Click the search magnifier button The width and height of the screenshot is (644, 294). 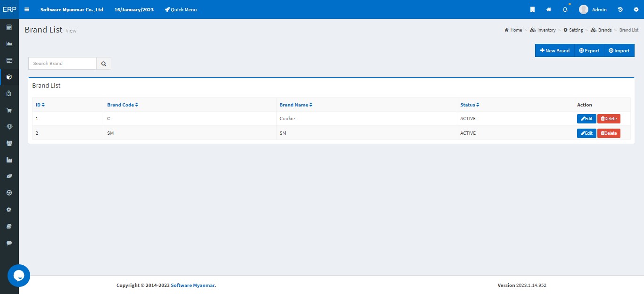tap(104, 63)
